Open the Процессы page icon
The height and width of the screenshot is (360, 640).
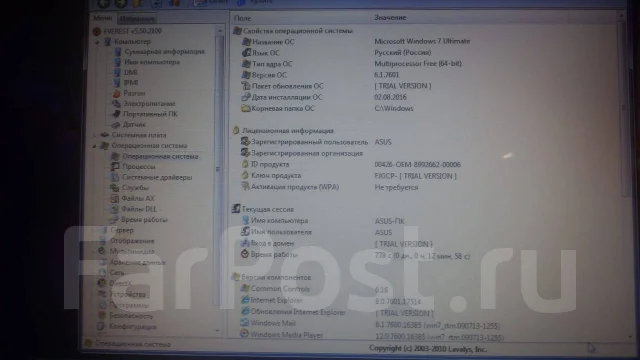tap(115, 167)
